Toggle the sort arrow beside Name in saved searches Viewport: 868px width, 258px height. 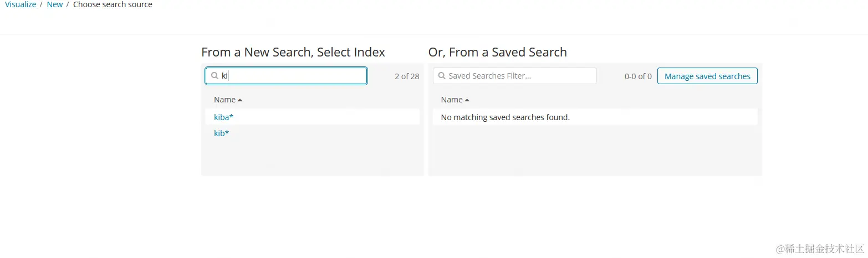click(x=467, y=100)
